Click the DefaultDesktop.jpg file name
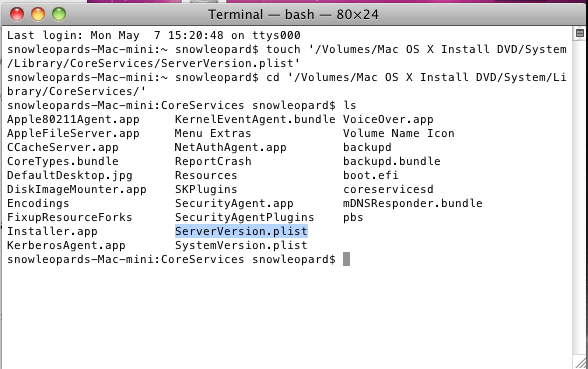This screenshot has height=369, width=588. (x=70, y=176)
